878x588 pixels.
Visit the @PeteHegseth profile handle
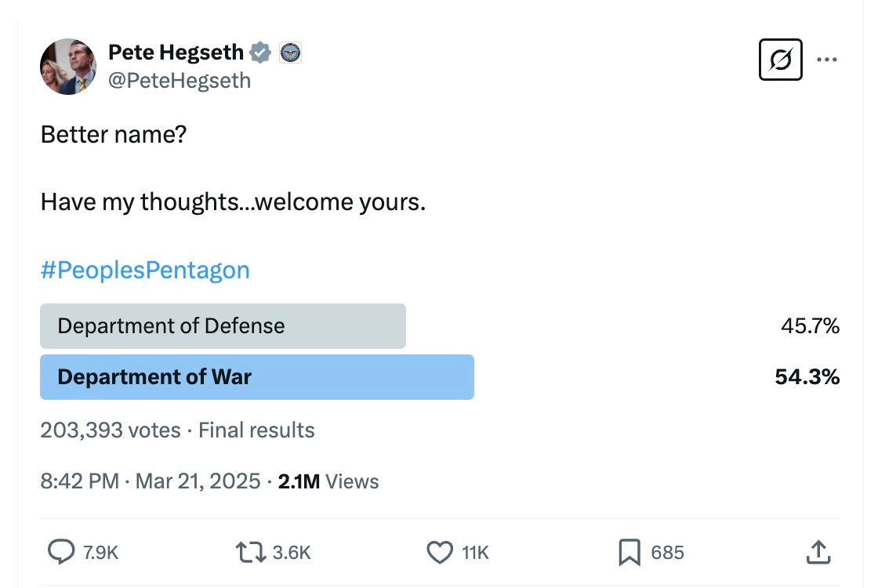point(180,80)
